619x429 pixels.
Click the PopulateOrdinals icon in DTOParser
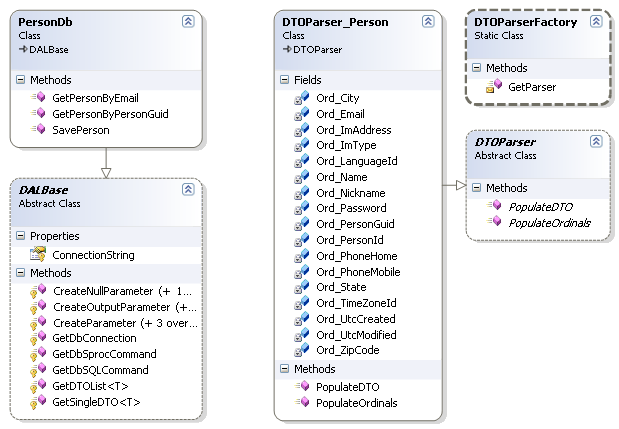pos(492,222)
